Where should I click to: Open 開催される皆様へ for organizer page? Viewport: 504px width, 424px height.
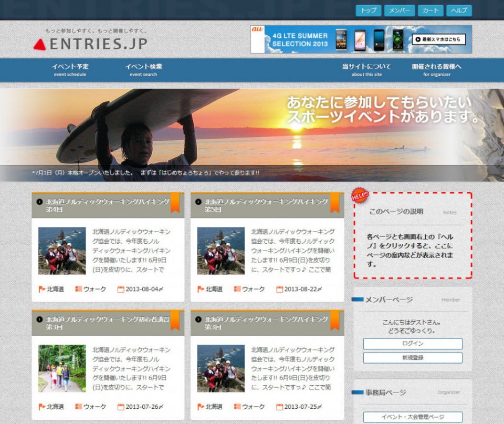pos(436,70)
